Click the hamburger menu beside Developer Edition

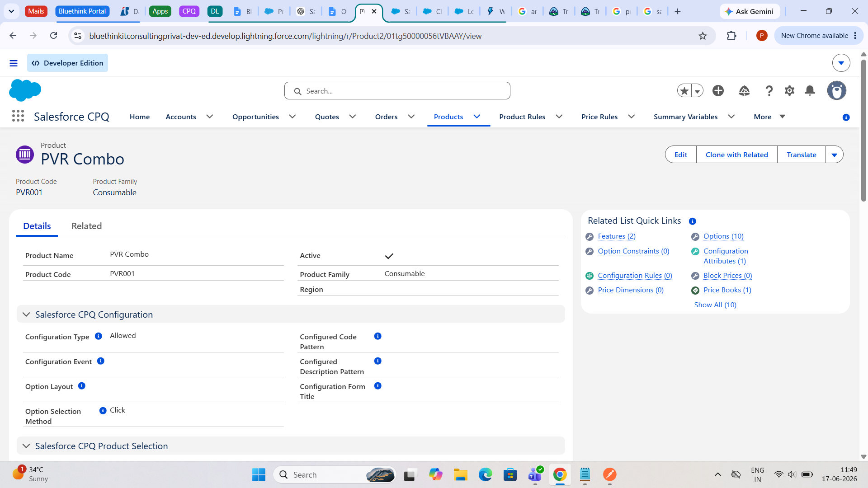coord(14,63)
